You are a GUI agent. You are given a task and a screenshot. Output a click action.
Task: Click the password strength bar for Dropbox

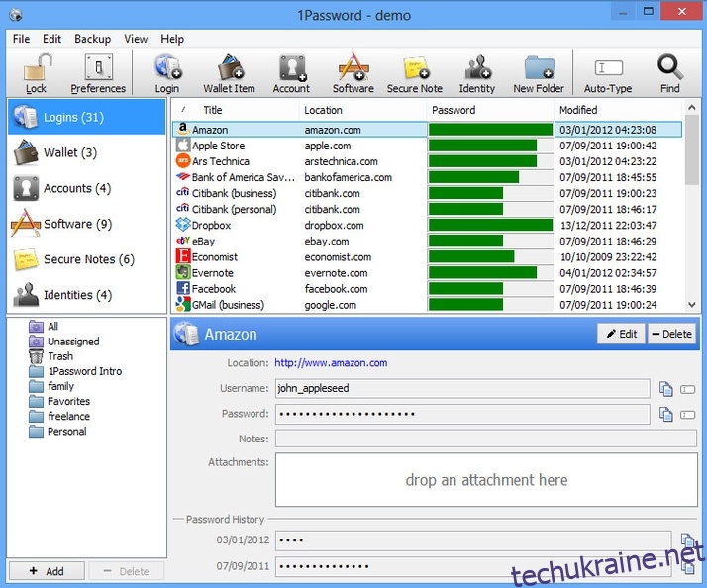point(490,225)
